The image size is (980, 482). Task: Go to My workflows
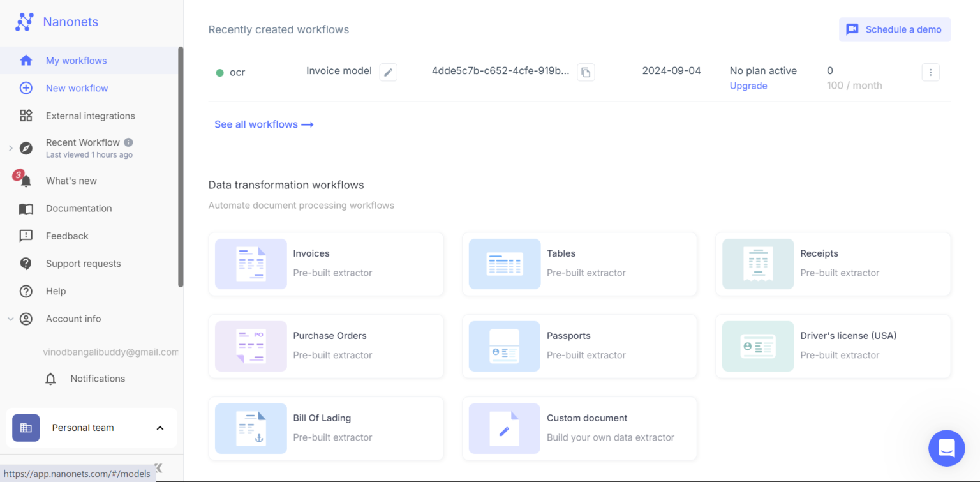pyautogui.click(x=89, y=61)
